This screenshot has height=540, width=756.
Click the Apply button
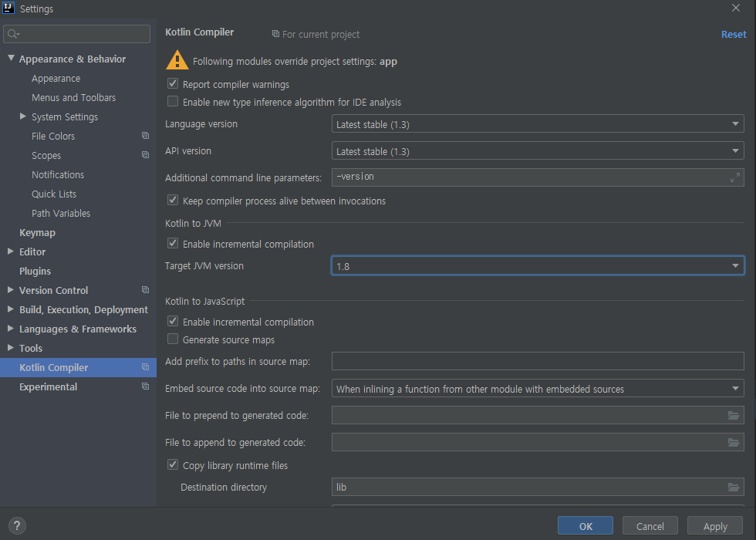click(715, 525)
